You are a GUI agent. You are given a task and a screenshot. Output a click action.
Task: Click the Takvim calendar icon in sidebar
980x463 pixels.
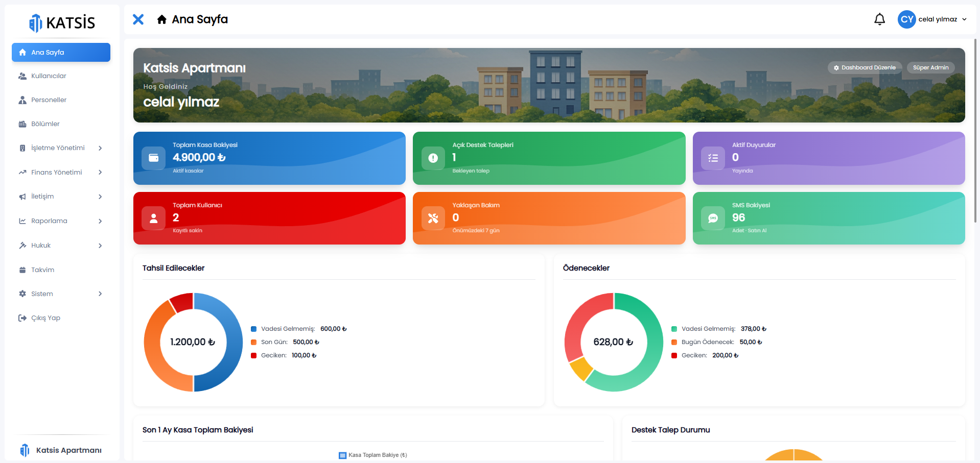[22, 270]
